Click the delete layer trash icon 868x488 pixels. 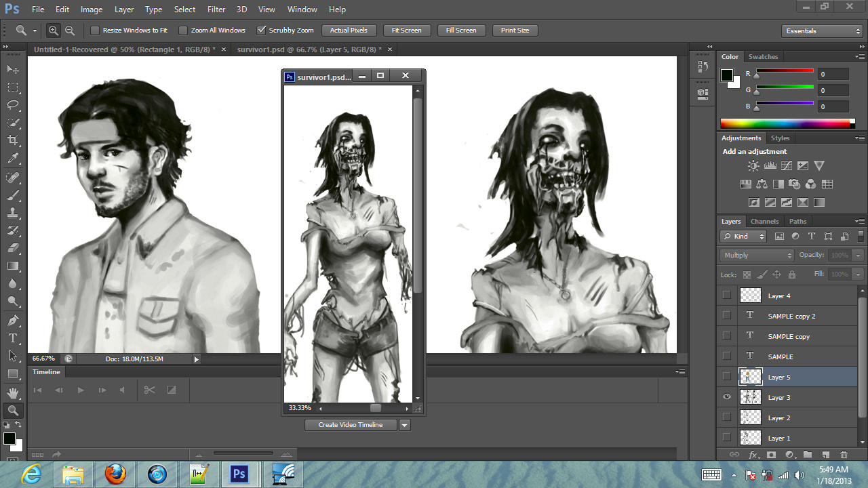[x=844, y=455]
